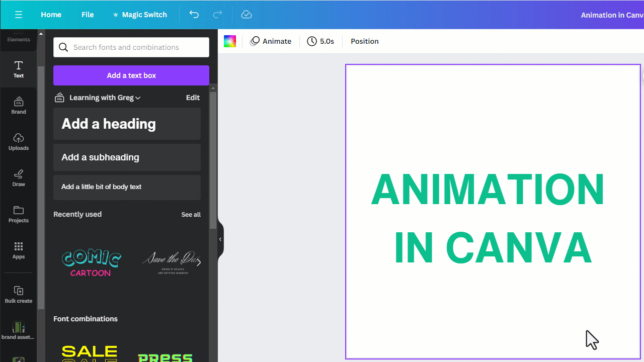644x362 pixels.
Task: Open the Apps panel
Action: click(19, 250)
